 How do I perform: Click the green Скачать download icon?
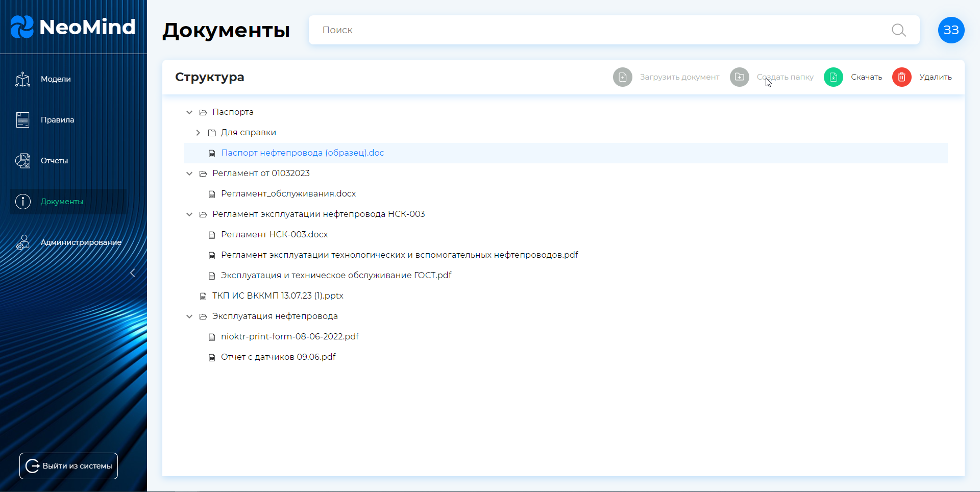coord(834,77)
